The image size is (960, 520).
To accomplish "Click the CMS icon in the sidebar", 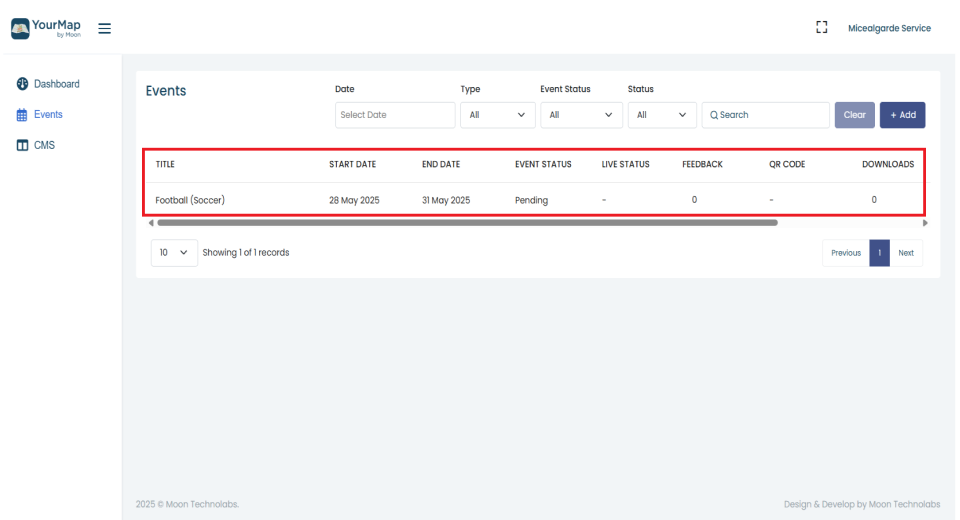I will pyautogui.click(x=22, y=146).
